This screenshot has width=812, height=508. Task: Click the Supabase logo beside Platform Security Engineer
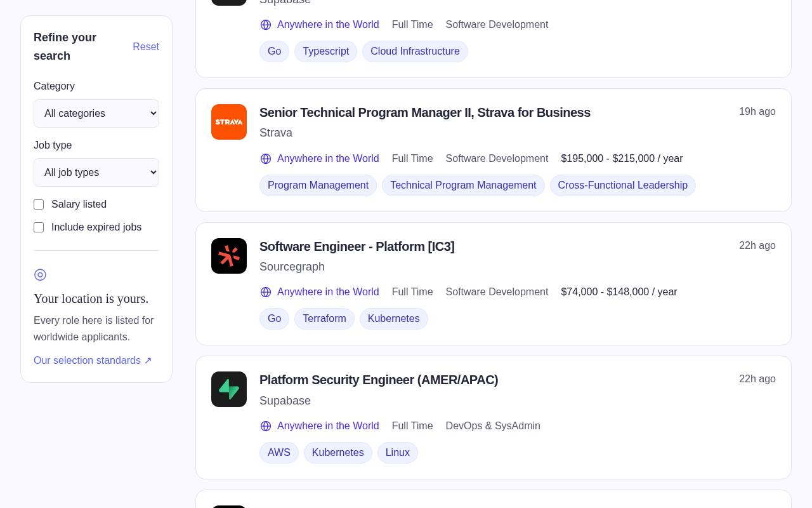pos(229,389)
